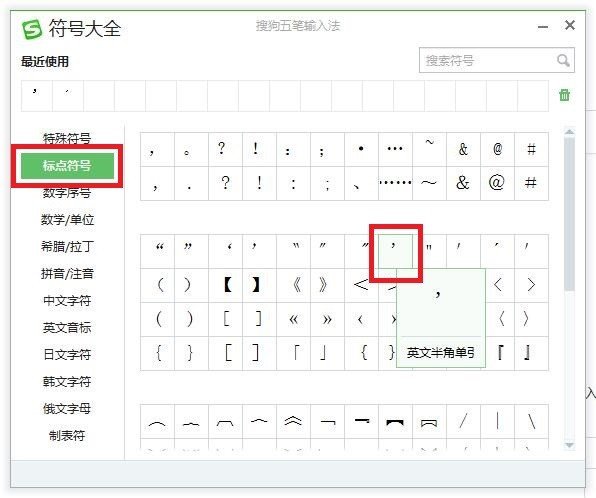
Task: Insert the highlighted half-width single quote symbol
Action: (395, 251)
